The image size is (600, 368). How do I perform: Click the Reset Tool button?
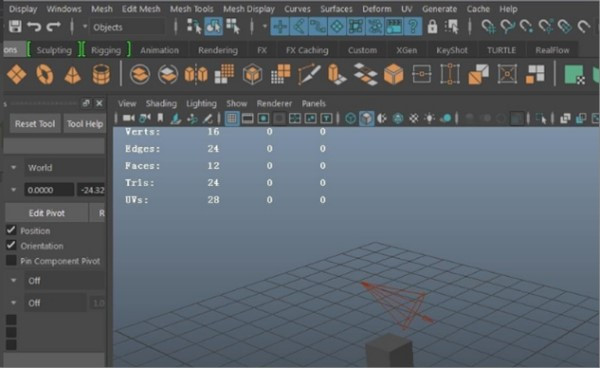35,124
